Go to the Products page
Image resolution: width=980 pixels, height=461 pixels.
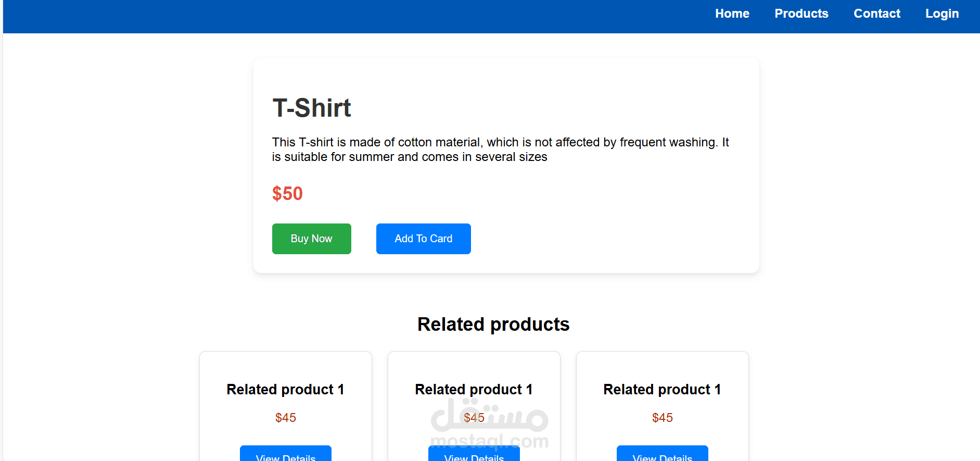(801, 14)
